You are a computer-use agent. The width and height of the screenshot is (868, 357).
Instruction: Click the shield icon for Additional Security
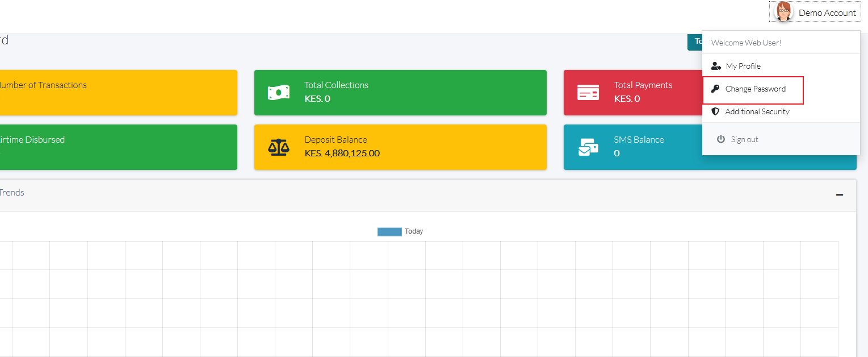click(715, 111)
